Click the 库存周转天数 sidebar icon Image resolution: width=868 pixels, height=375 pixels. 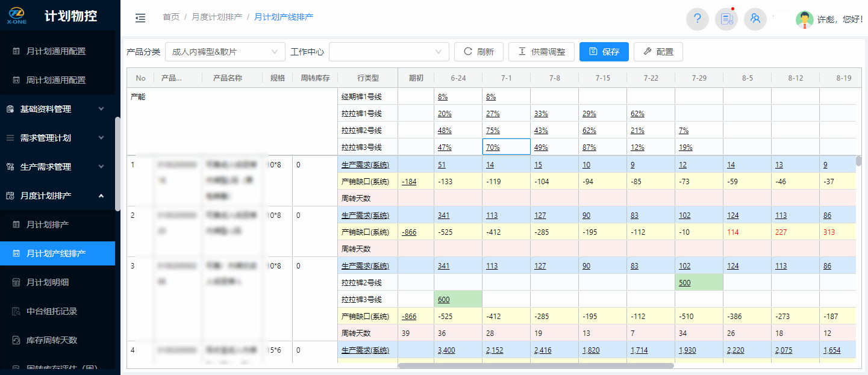(16, 340)
